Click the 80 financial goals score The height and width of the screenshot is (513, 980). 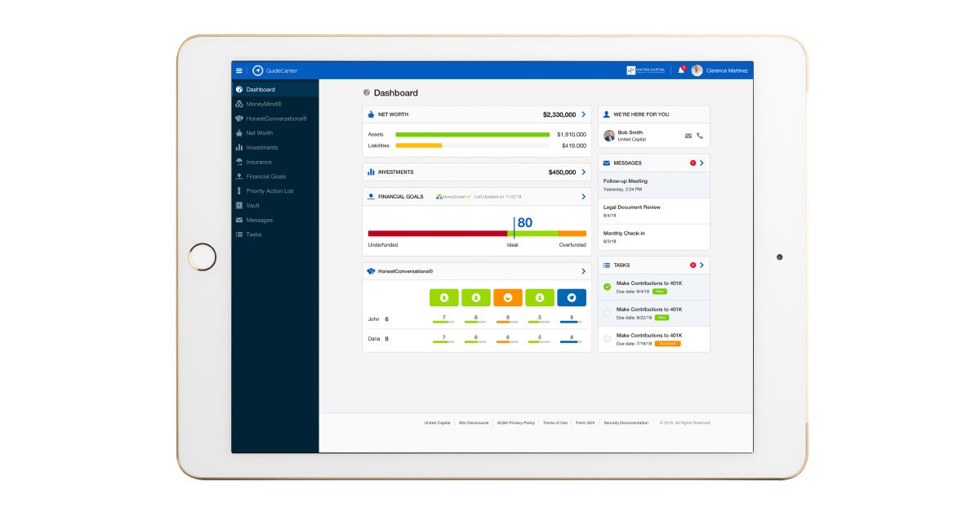point(524,222)
